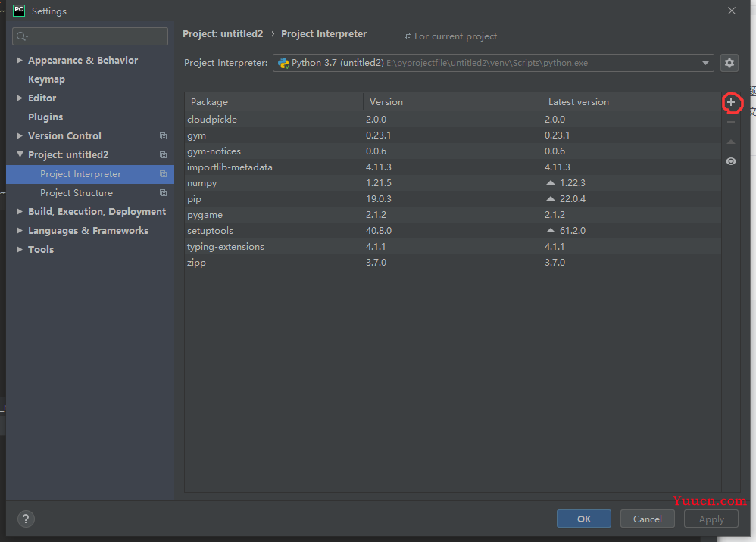The image size is (756, 542).
Task: Select the gym package row
Action: tap(453, 135)
